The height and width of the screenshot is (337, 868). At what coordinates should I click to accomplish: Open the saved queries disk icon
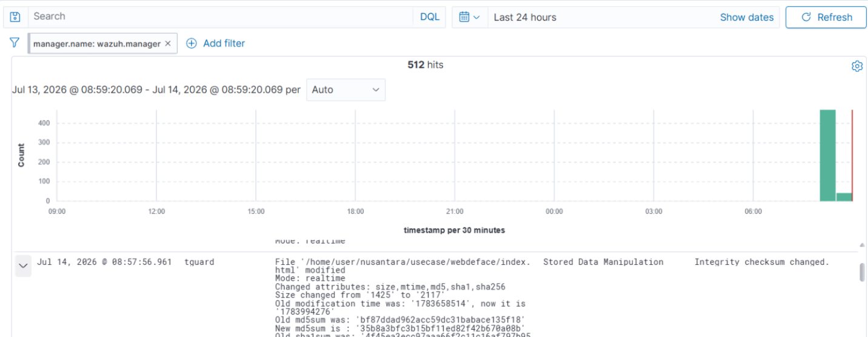pyautogui.click(x=16, y=17)
